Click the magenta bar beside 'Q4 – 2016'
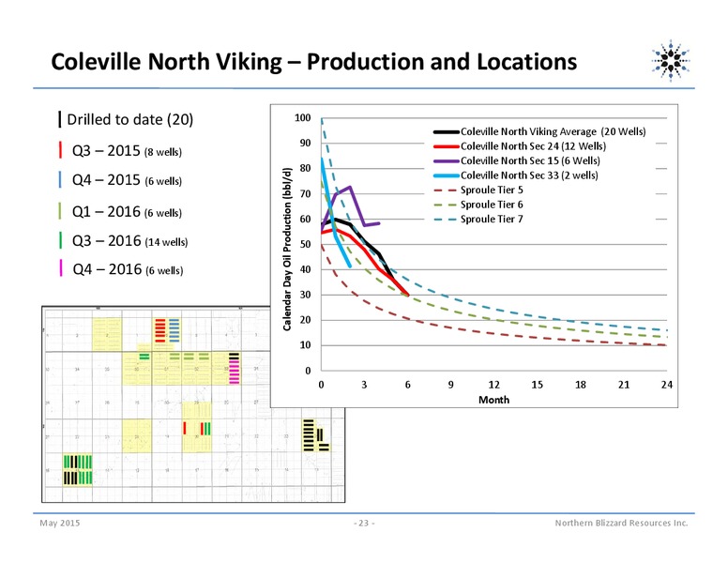Viewport: 728px width, 563px height. (x=61, y=268)
